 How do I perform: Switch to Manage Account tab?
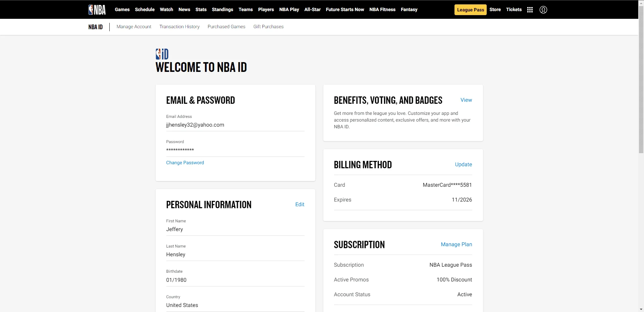134,27
